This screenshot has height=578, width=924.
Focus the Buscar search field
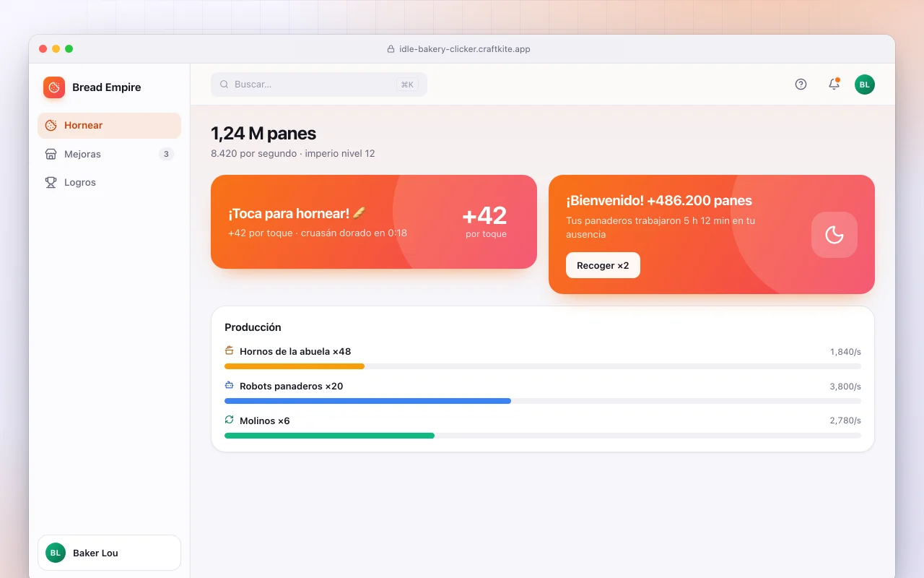click(x=319, y=85)
